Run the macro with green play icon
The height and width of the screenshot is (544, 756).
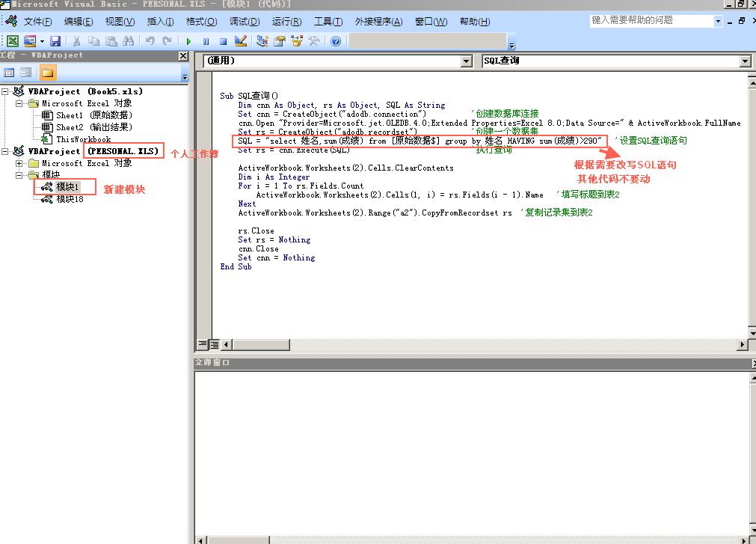[x=188, y=41]
